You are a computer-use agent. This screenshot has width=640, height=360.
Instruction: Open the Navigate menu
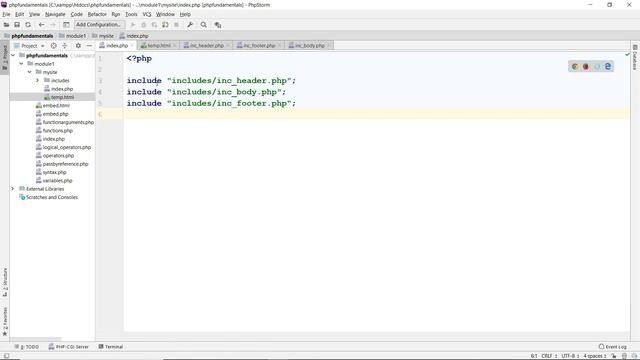point(55,14)
